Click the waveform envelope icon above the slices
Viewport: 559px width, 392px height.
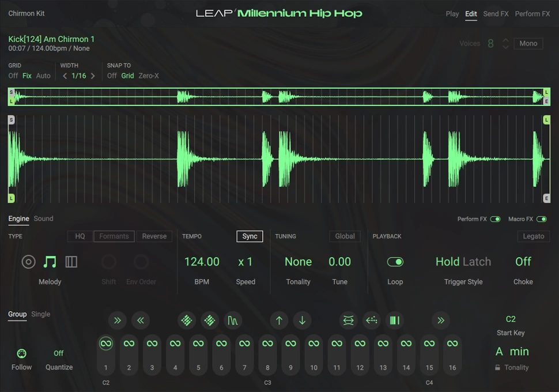click(x=233, y=321)
